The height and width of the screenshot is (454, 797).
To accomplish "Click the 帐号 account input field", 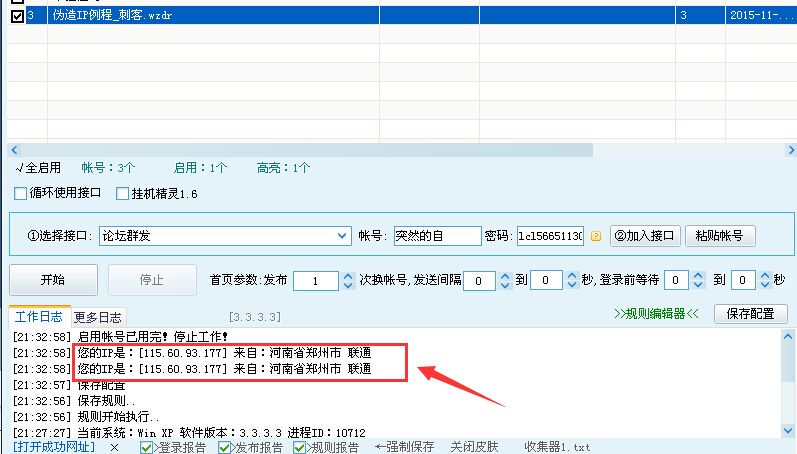I will pos(437,236).
